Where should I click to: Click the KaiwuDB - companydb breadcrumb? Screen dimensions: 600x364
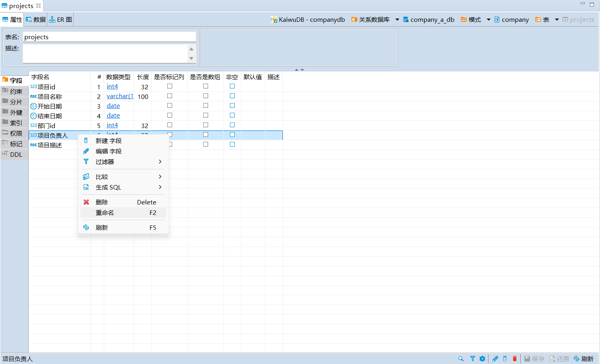pos(308,19)
